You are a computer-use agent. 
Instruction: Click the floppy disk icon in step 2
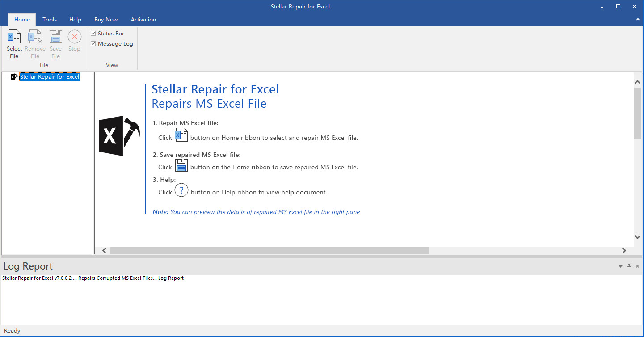181,165
